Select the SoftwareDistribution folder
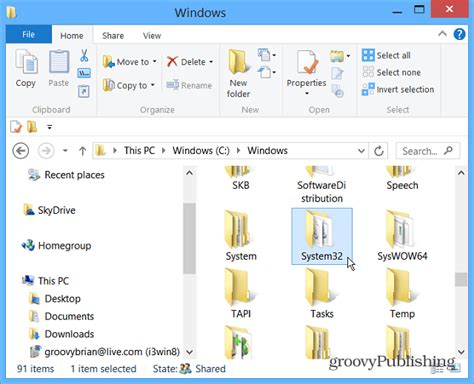 [x=322, y=185]
